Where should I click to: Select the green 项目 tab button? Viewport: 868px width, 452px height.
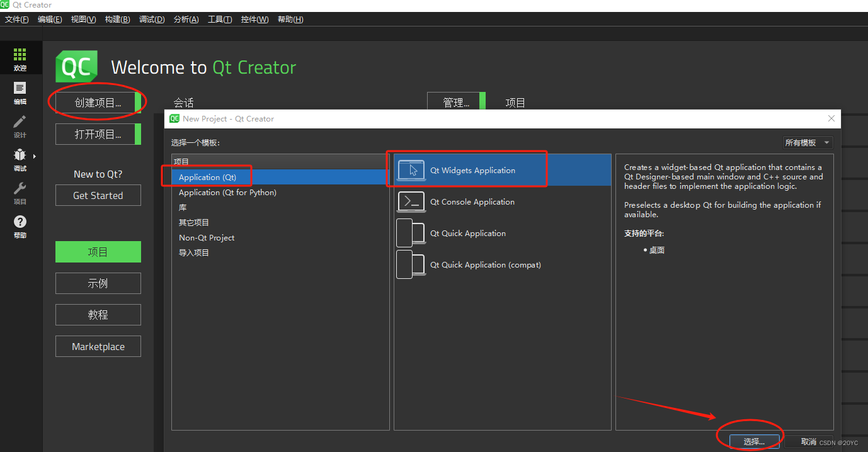(98, 252)
